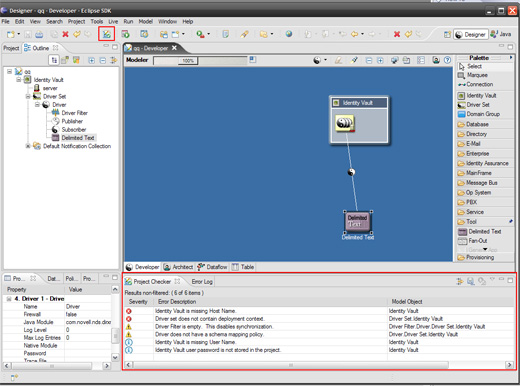Click the Delimited Text node on canvas

click(x=358, y=221)
